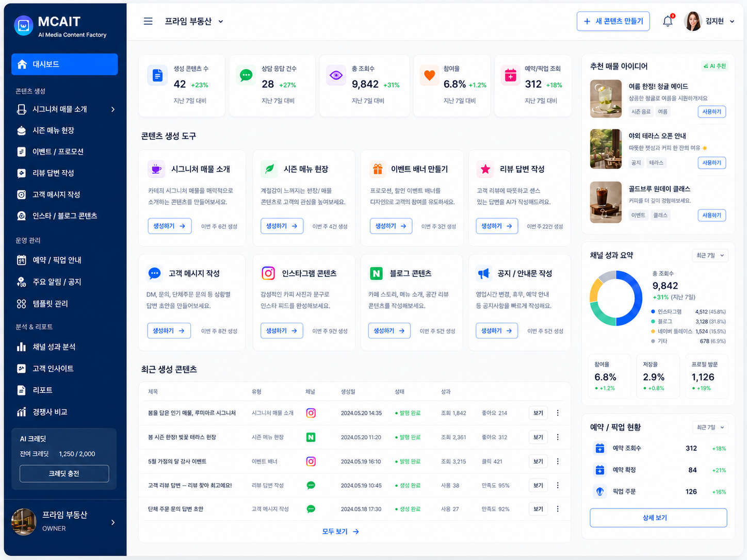Click Naver channel icon in 봄 시즌 한정 row
Screen dimensions: 747x560
[x=311, y=437]
